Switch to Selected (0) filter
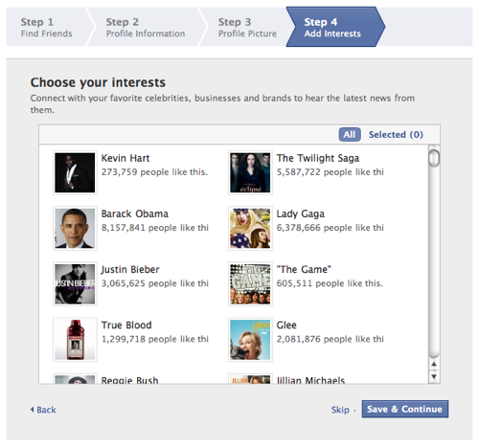 pos(396,135)
